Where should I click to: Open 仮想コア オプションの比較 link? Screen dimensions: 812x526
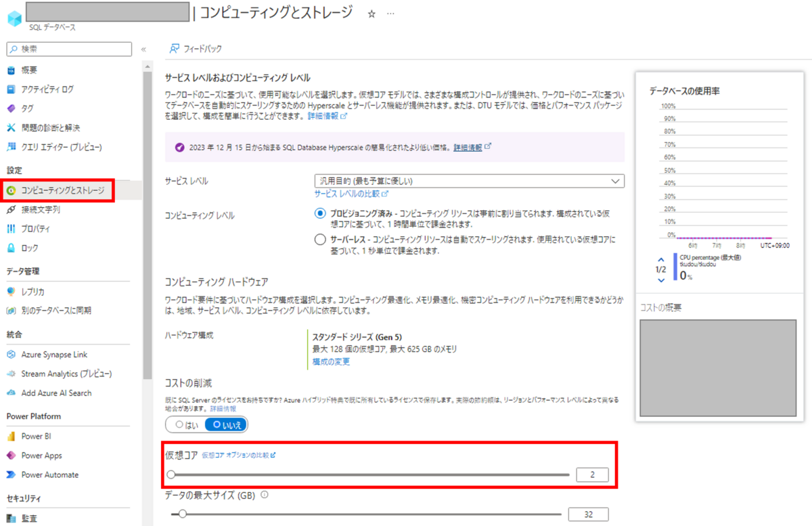pyautogui.click(x=238, y=456)
